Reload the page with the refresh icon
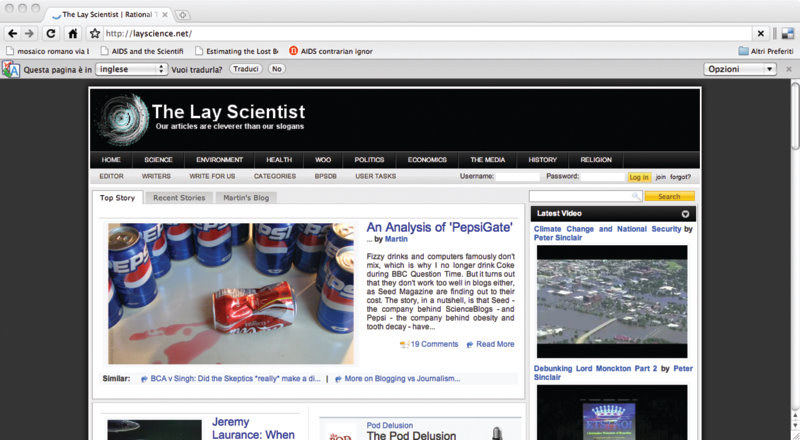Image resolution: width=800 pixels, height=440 pixels. click(x=51, y=34)
